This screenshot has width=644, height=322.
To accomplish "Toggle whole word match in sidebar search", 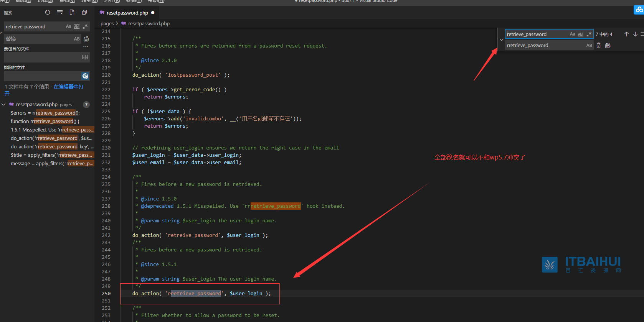I will pos(77,26).
